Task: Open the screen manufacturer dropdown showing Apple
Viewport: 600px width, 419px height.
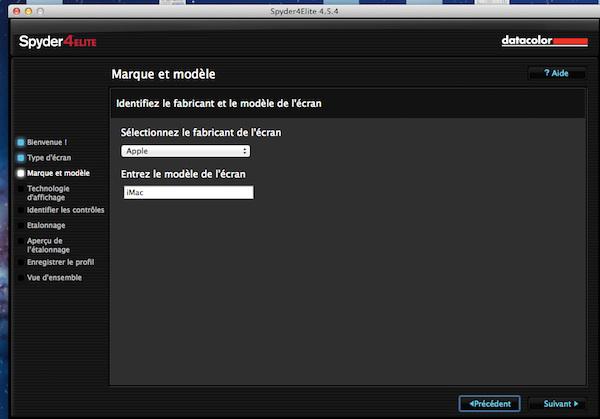Action: (185, 151)
